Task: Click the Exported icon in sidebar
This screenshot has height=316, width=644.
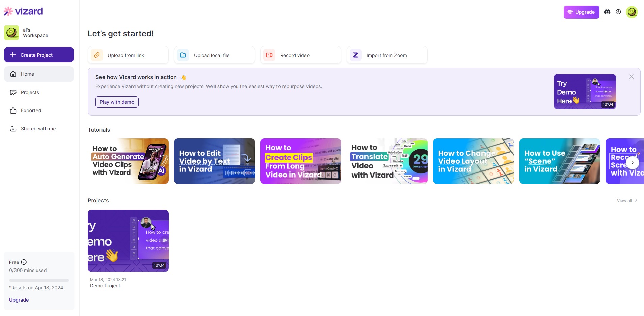Action: (13, 110)
